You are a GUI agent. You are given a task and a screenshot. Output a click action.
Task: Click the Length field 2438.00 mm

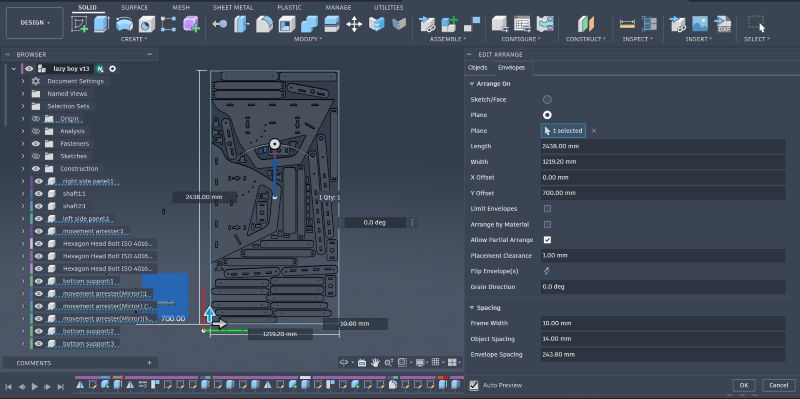coord(663,146)
